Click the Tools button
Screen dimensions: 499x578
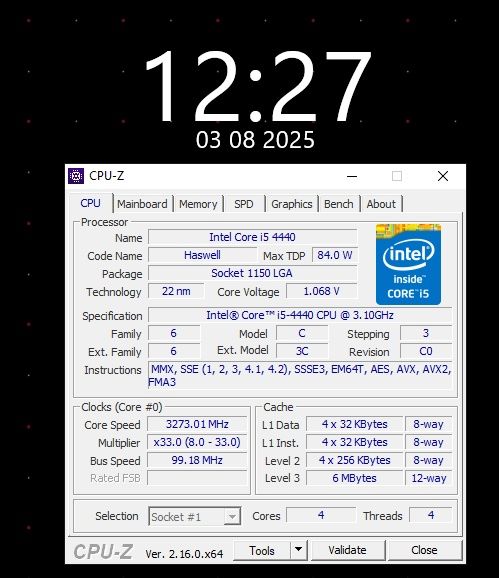click(262, 550)
